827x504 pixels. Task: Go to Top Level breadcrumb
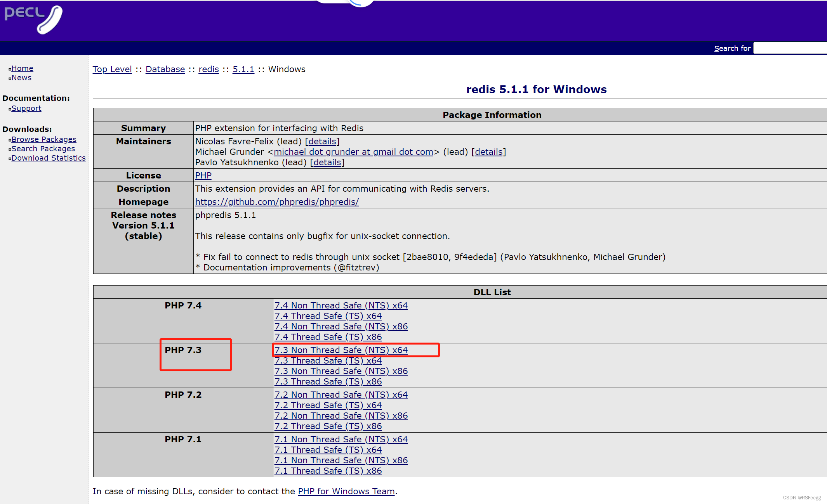(x=112, y=69)
